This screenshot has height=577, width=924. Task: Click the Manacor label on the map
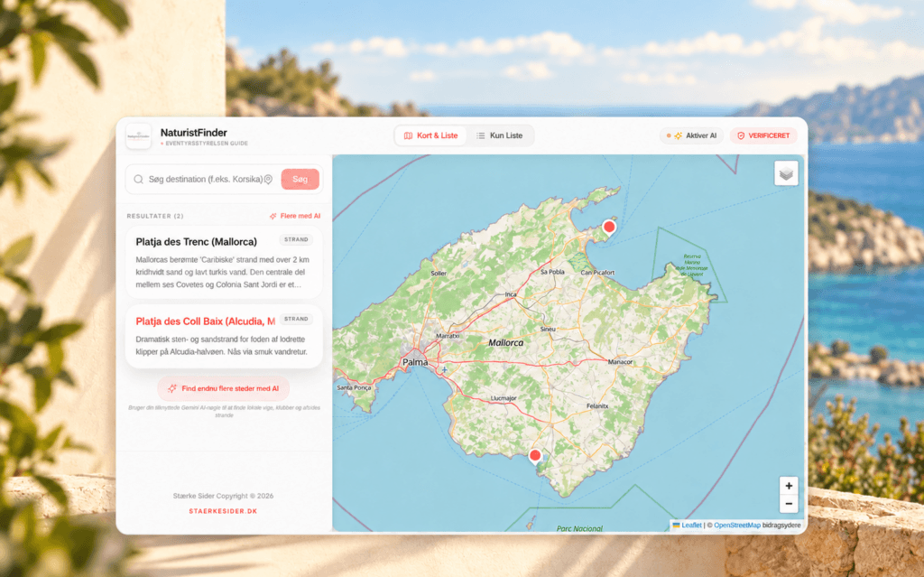[620, 362]
